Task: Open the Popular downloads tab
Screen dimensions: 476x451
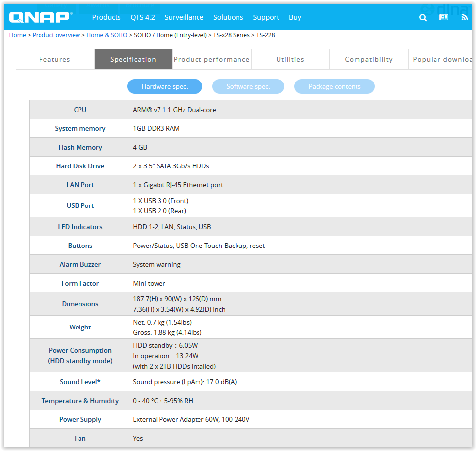Action: (x=441, y=59)
